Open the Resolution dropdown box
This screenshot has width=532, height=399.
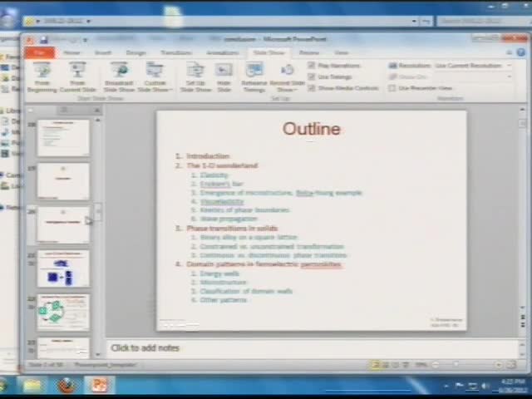(x=471, y=66)
